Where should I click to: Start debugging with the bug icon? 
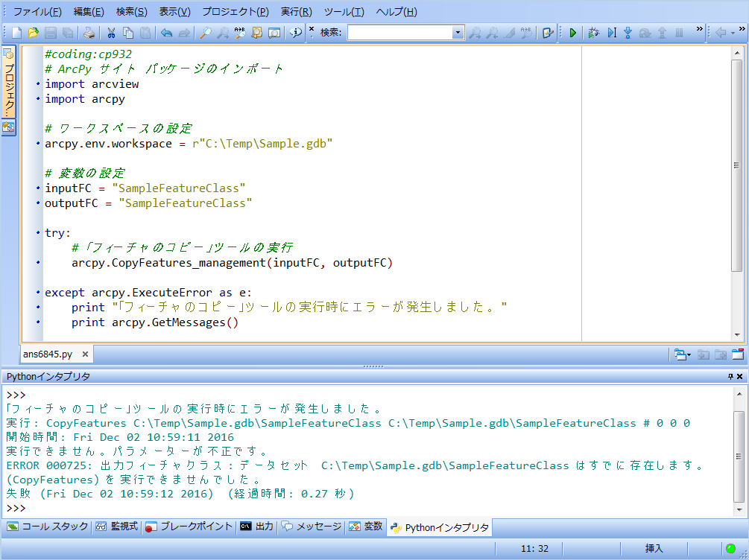coord(594,33)
